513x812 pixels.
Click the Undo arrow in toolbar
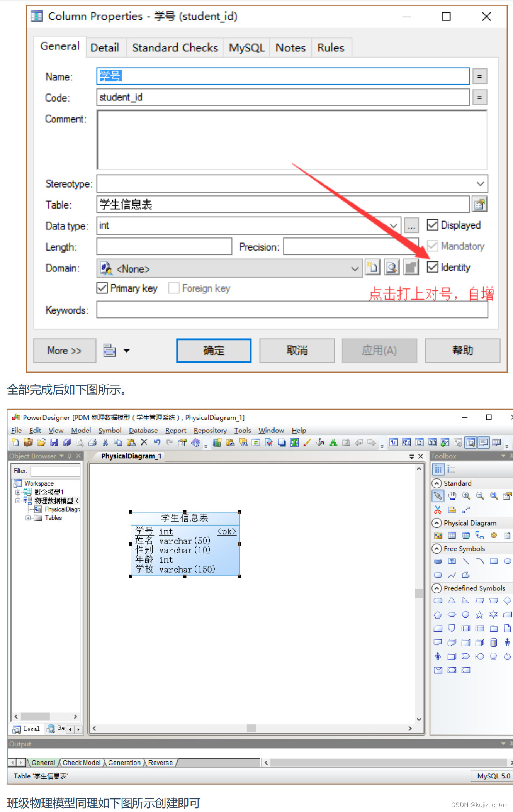click(x=157, y=442)
